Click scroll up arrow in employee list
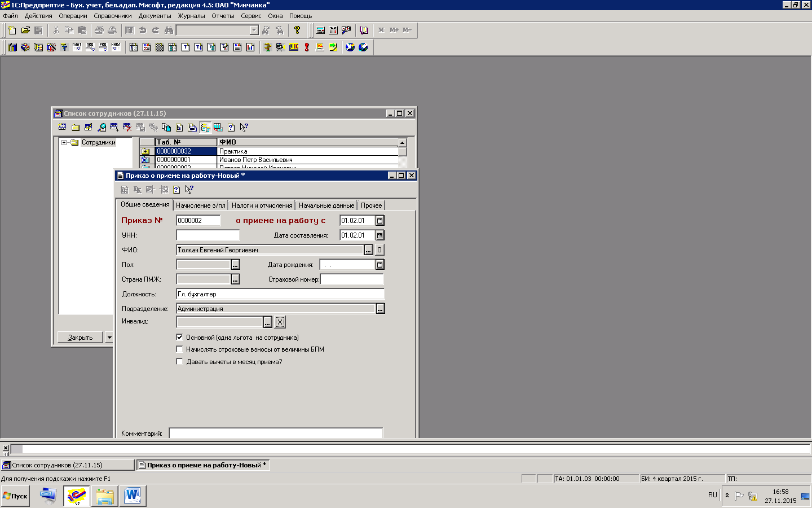This screenshot has height=508, width=812. click(x=402, y=143)
